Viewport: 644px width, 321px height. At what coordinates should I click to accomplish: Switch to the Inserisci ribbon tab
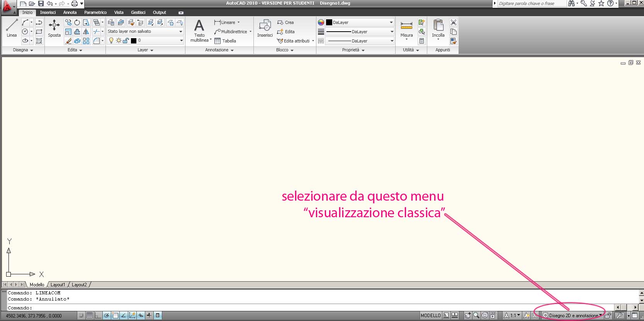(48, 12)
